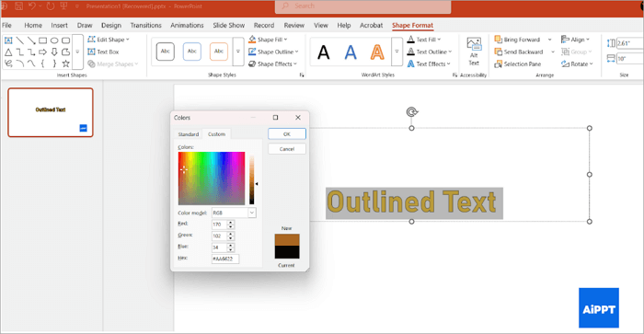The width and height of the screenshot is (644, 334).
Task: Open the Selection Pane
Action: click(x=517, y=64)
